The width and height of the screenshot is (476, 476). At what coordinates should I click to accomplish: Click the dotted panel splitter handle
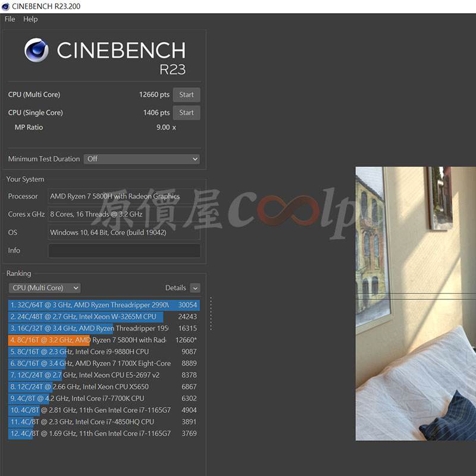pyautogui.click(x=211, y=314)
